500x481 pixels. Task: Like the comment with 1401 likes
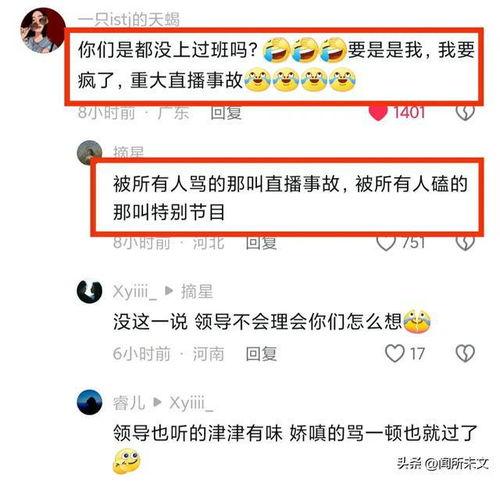pyautogui.click(x=379, y=113)
